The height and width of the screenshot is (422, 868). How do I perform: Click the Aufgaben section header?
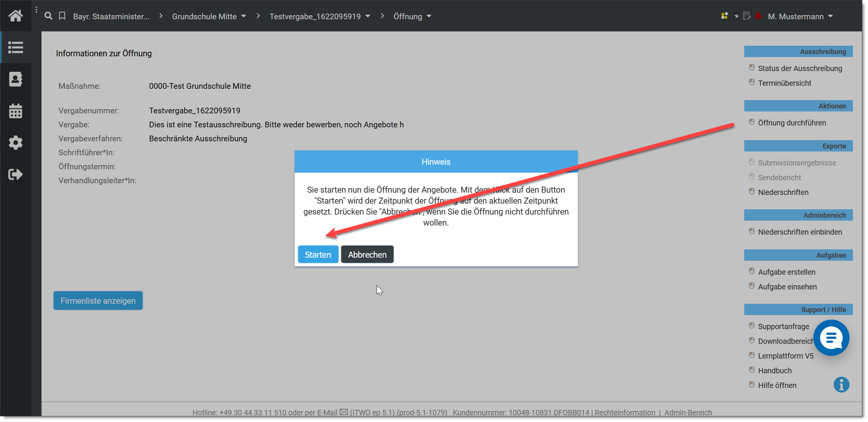tap(798, 255)
